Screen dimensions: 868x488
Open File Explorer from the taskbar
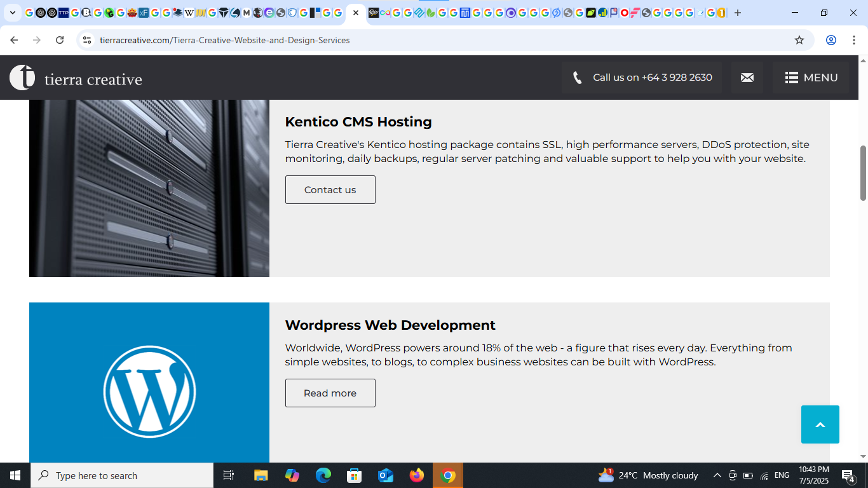pyautogui.click(x=261, y=475)
